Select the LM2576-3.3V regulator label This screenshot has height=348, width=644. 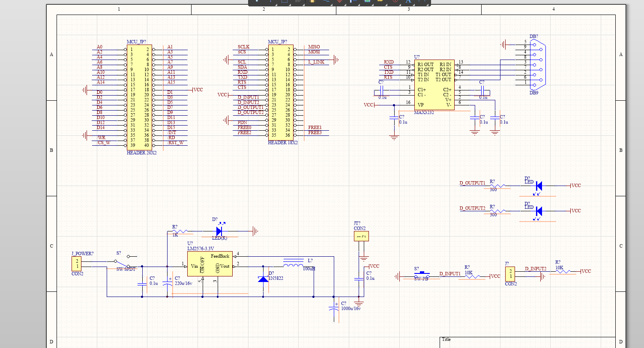[200, 249]
